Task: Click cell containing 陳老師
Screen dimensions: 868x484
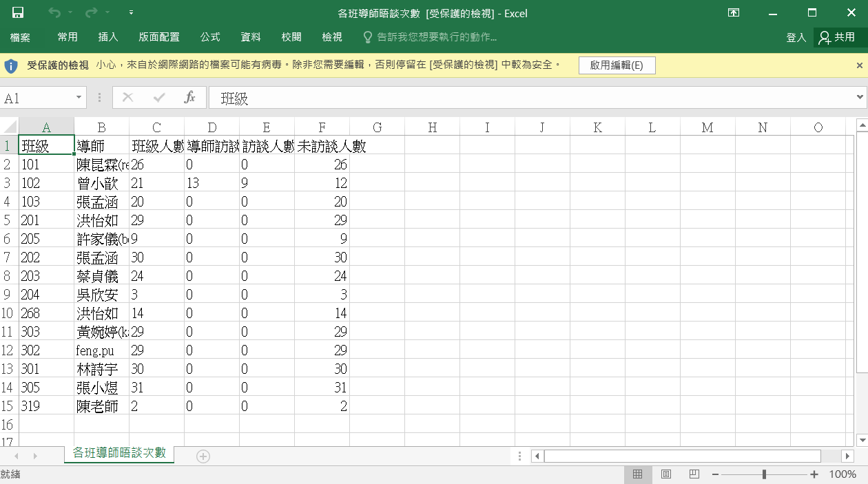Action: pyautogui.click(x=101, y=406)
